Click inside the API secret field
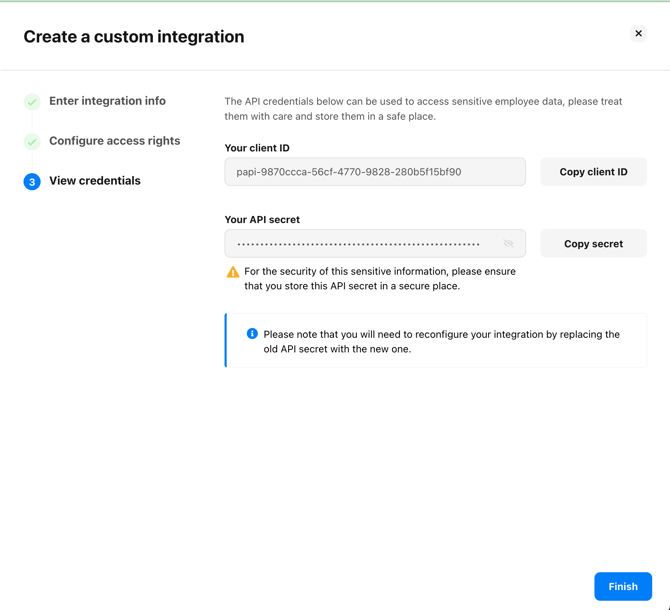Viewport: 670px width, 610px height. 375,243
